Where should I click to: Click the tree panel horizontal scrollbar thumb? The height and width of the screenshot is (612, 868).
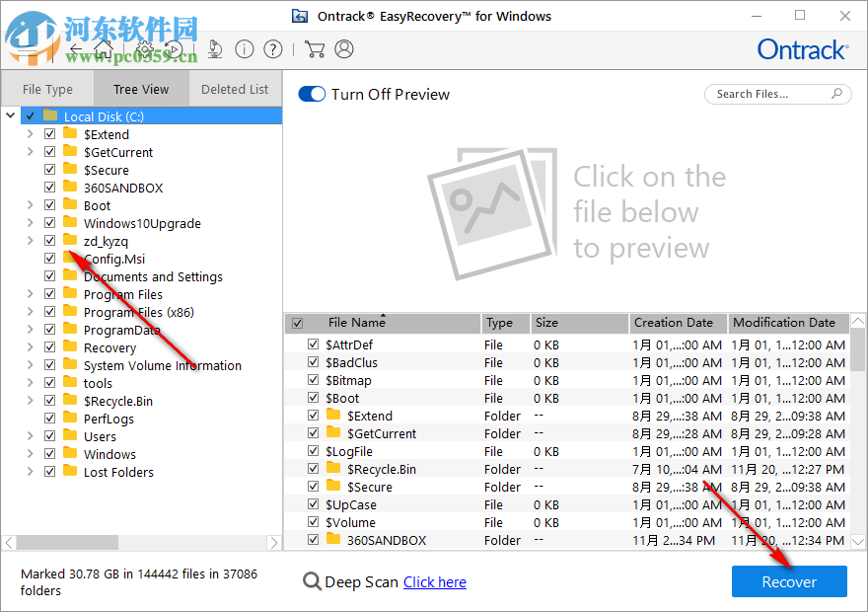67,542
